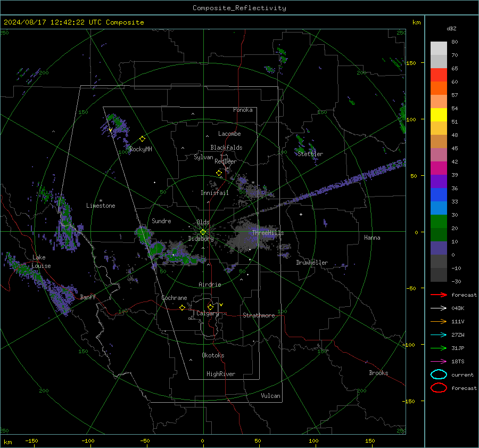Viewport: 479px width, 448px height.
Task: Select the Hanna label
Action: point(372,238)
